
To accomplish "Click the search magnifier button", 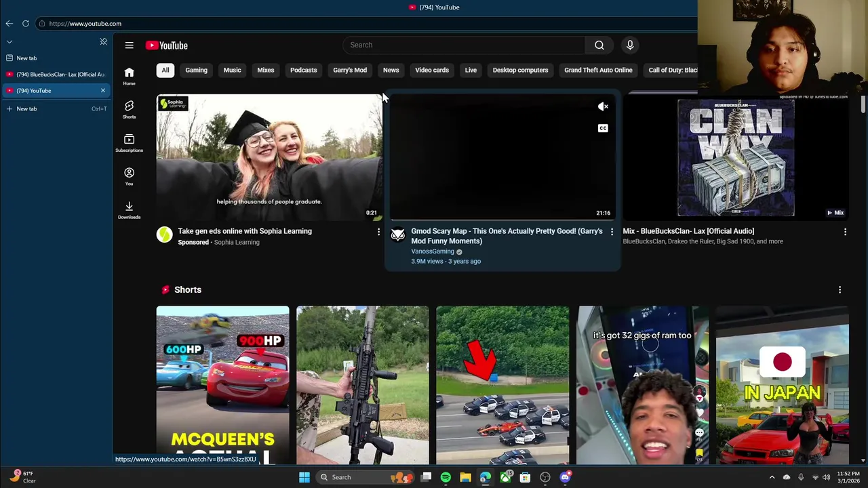I will [x=599, y=45].
